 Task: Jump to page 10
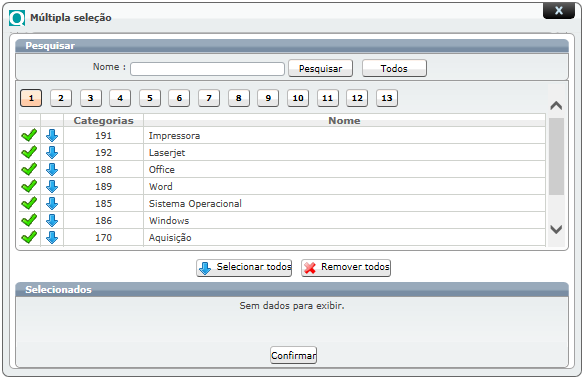(298, 98)
